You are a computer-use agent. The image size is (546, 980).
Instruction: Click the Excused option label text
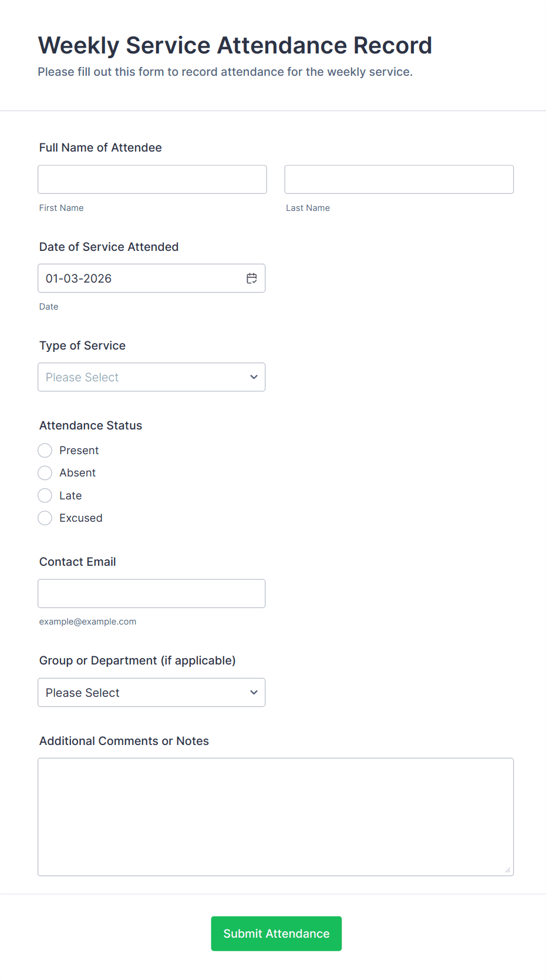(x=81, y=518)
